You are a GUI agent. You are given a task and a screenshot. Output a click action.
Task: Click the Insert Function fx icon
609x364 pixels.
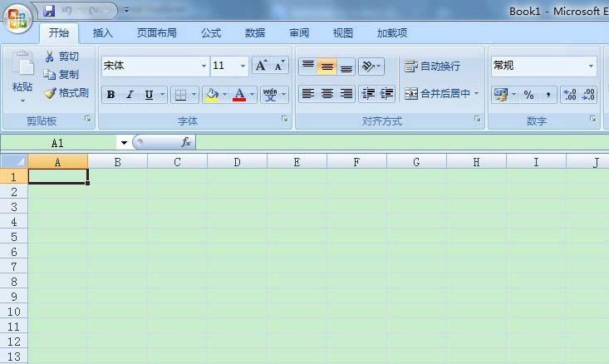[x=186, y=142]
